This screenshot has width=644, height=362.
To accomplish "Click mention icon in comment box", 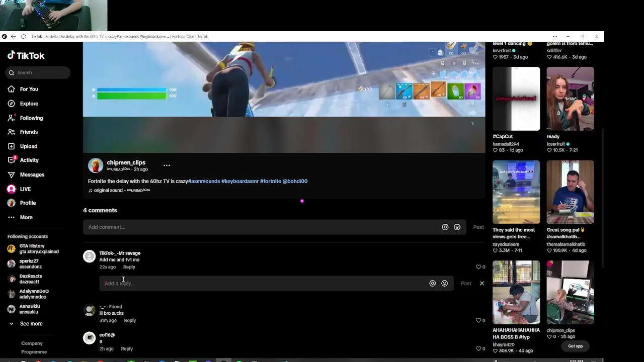I will point(445,227).
